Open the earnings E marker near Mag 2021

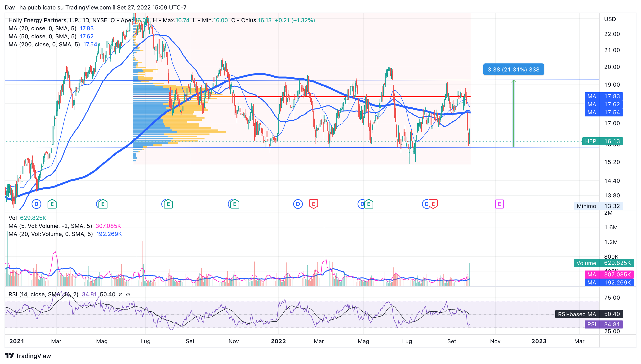[103, 204]
